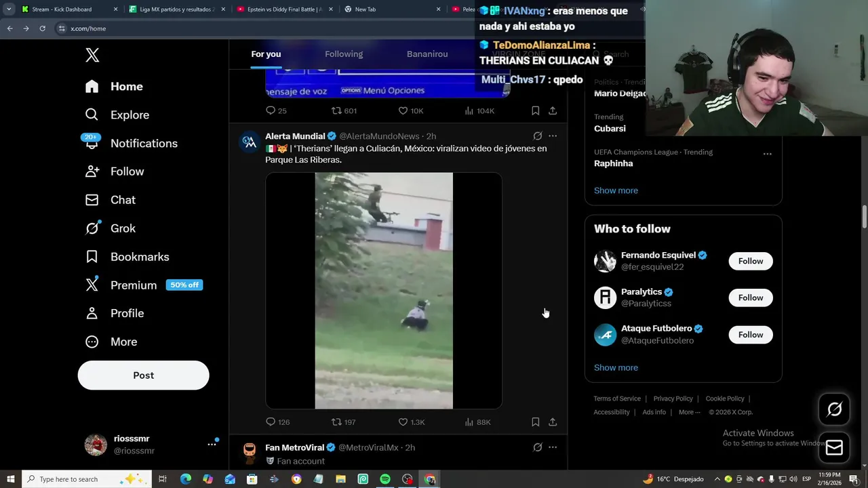Expand the More footer links
This screenshot has height=488, width=868.
689,412
